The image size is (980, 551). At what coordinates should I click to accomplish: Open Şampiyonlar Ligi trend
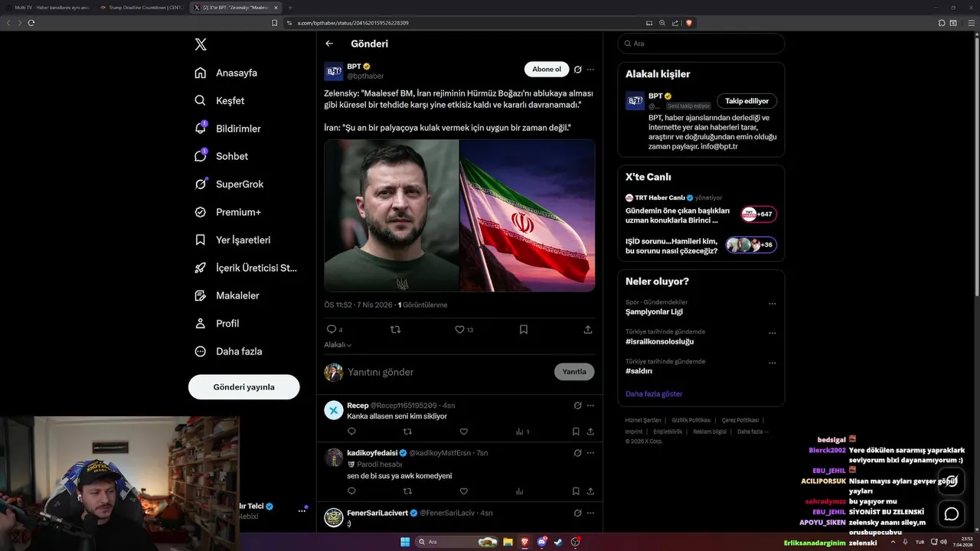tap(654, 311)
